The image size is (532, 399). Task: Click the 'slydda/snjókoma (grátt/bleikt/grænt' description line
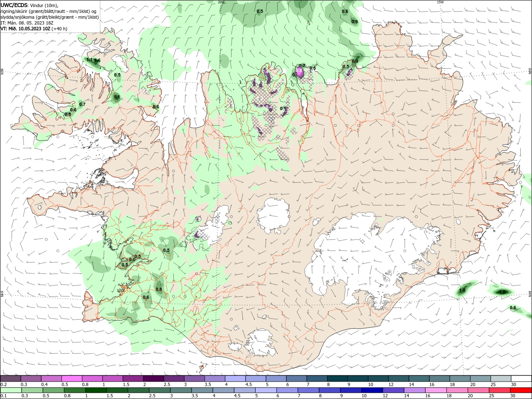[x=49, y=17]
